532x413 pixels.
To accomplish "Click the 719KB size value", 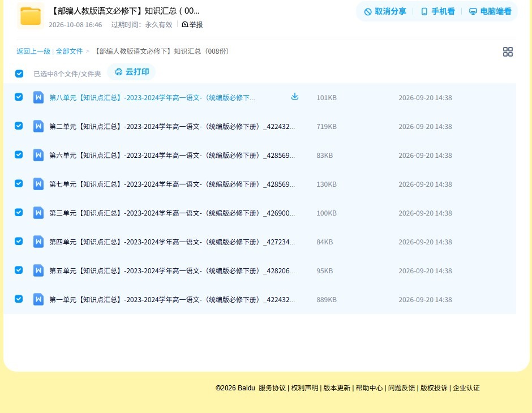I will pyautogui.click(x=327, y=127).
